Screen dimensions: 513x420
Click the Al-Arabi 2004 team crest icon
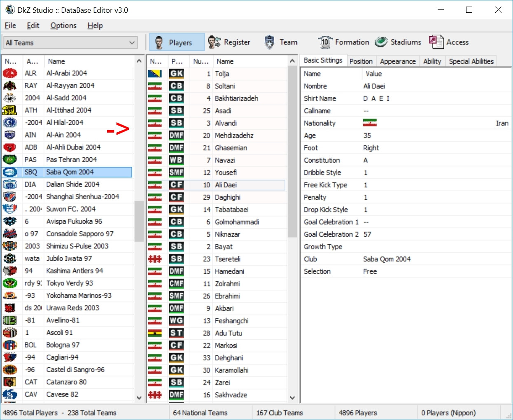pyautogui.click(x=10, y=73)
